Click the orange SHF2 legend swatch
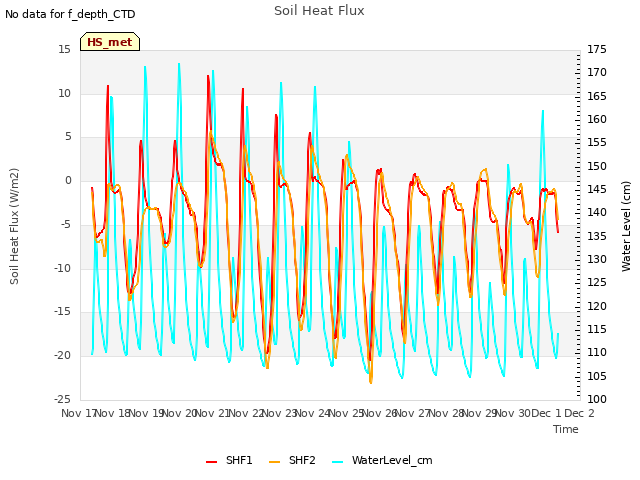 coord(275,461)
